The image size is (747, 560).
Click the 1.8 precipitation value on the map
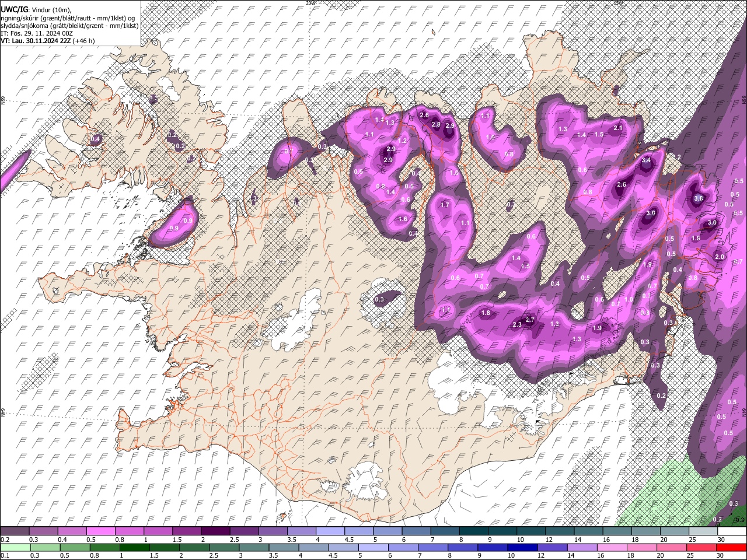(x=486, y=313)
